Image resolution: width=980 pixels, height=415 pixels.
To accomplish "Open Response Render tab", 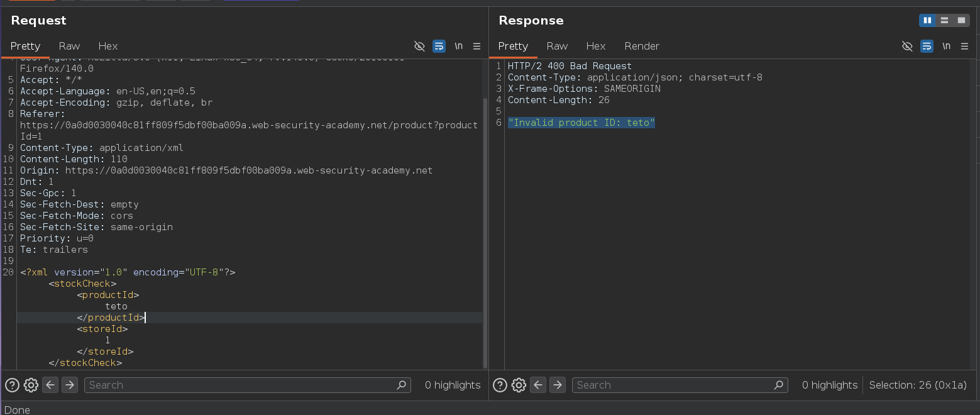I will pos(642,46).
